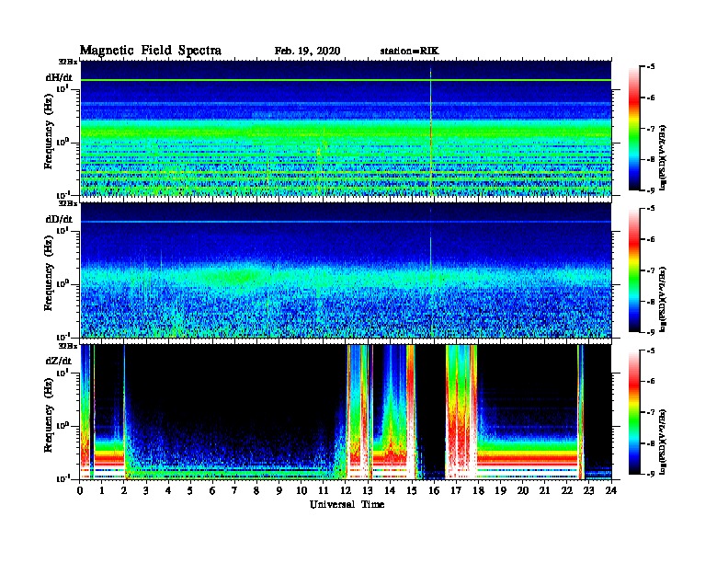
Task: Click hour tick label 3 on time axis
Action: 146,491
